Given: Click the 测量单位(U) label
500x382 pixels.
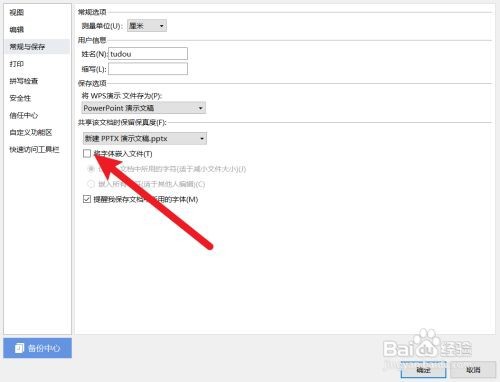Looking at the screenshot, I should [102, 26].
